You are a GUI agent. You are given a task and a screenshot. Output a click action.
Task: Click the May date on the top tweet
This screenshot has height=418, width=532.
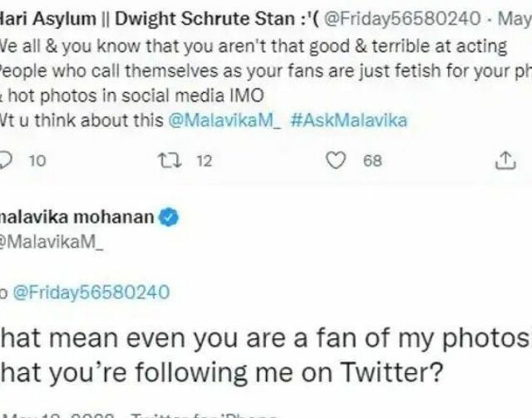pyautogui.click(x=514, y=16)
